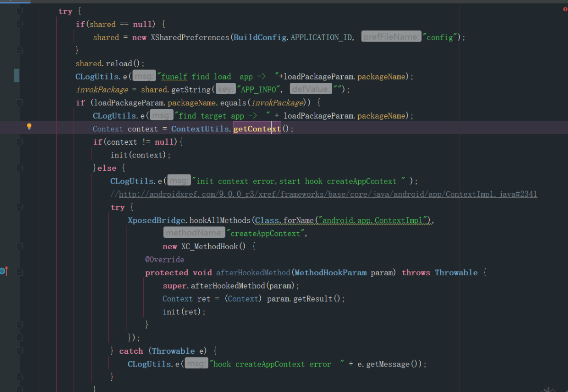The height and width of the screenshot is (392, 568).
Task: Click "android.app.ContextImpl" string literal
Action: point(374,220)
